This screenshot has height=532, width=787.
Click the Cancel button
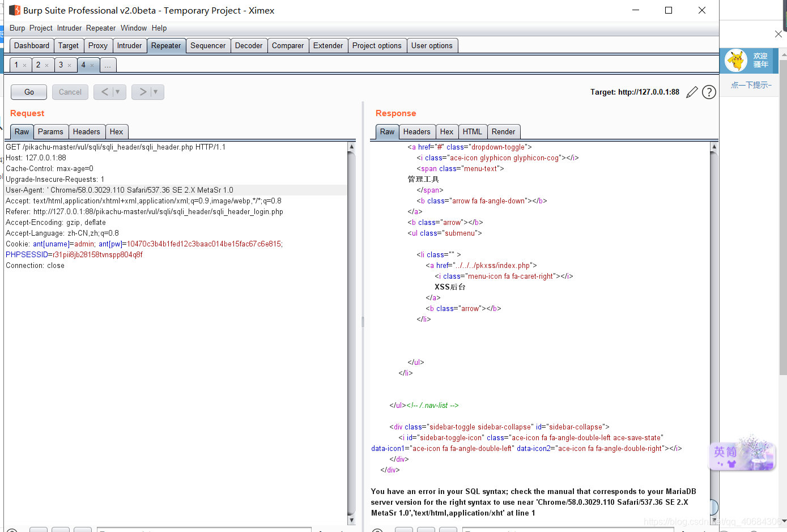click(x=70, y=92)
